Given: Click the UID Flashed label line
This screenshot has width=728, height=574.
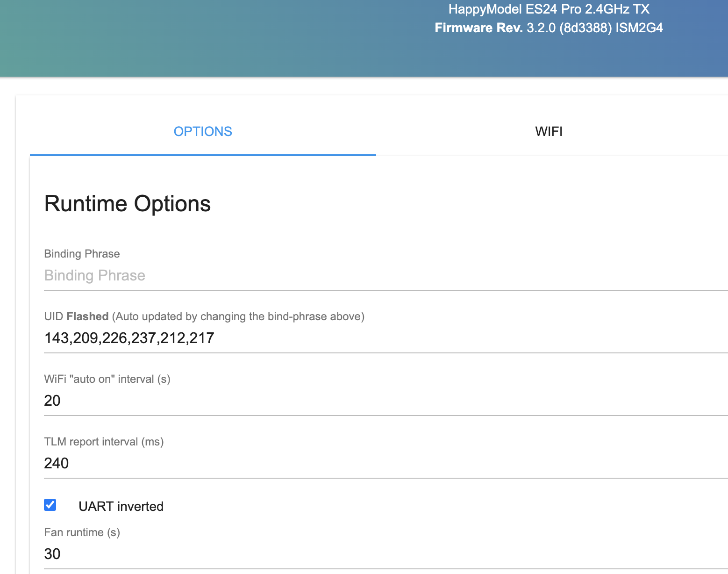Looking at the screenshot, I should pos(204,316).
